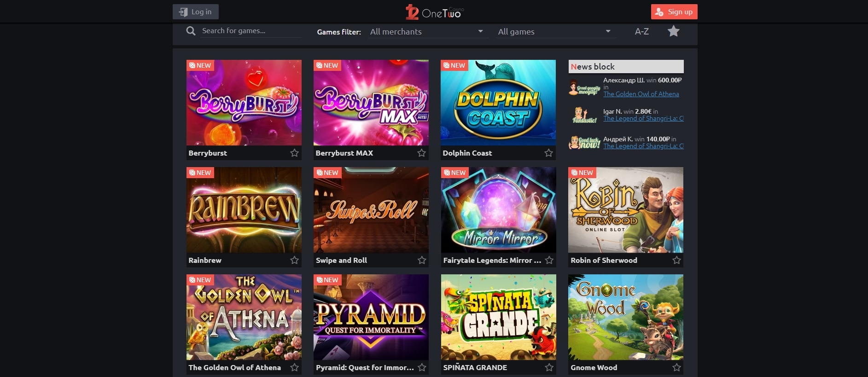Favorite Fairytale Legends: Mirror Mirror star
The image size is (868, 377).
549,260
